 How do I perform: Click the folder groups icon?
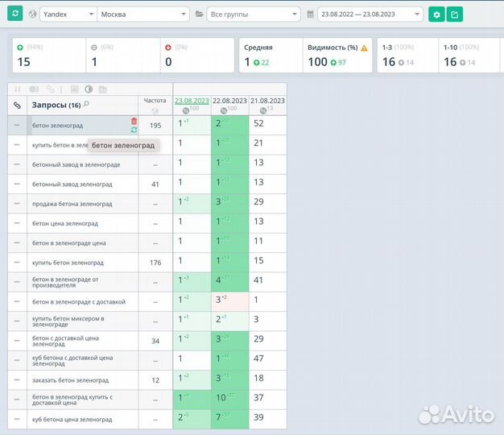(x=200, y=14)
